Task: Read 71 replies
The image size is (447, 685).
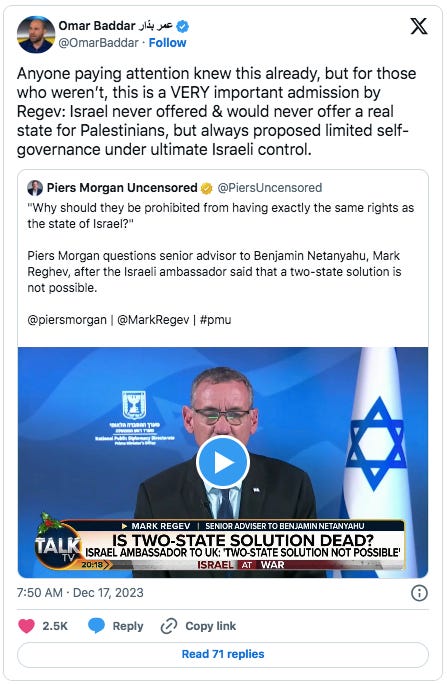Action: tap(223, 654)
